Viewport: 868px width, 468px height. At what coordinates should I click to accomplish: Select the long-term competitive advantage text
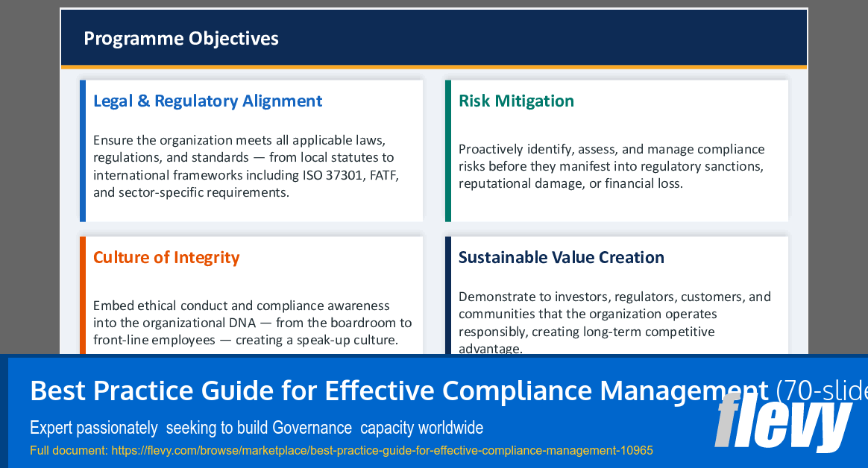615,322
